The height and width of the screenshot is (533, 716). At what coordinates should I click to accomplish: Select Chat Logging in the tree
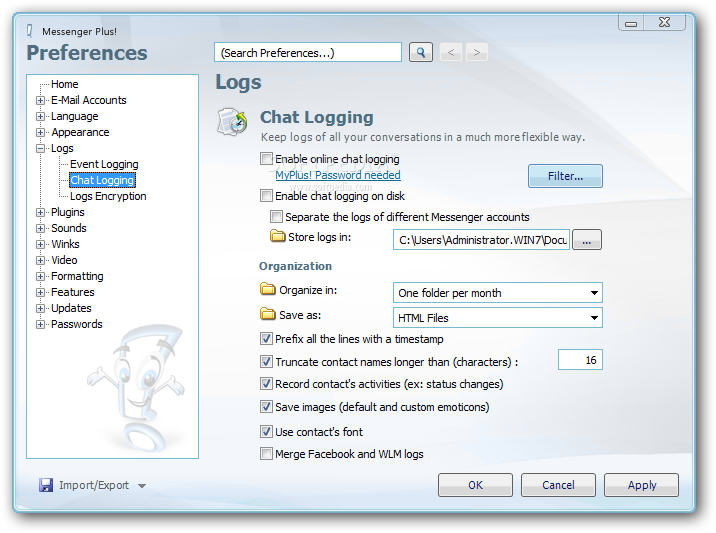coord(102,180)
